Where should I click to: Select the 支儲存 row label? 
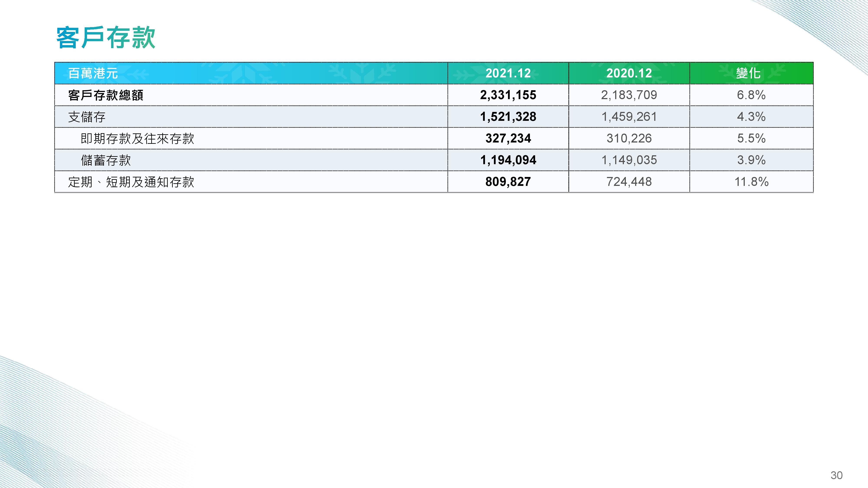(x=87, y=117)
